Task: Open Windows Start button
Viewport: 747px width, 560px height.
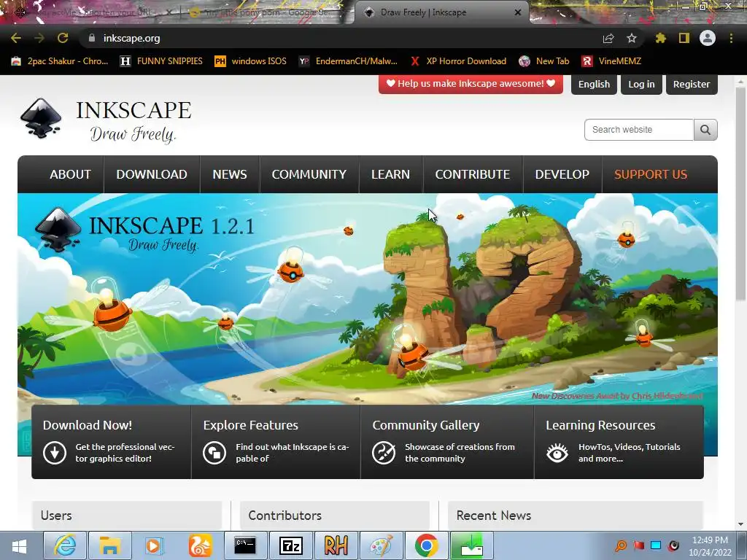Action: click(x=20, y=545)
